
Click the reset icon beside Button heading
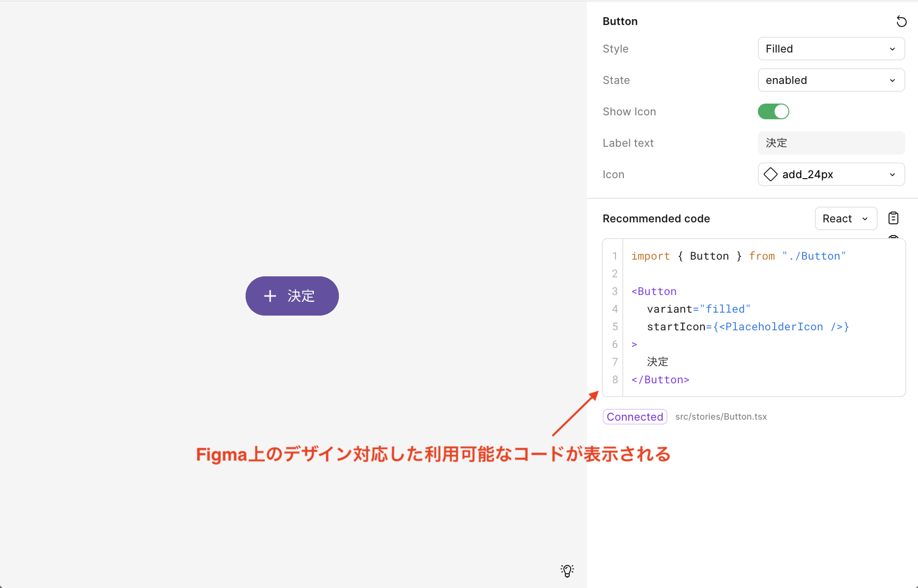(901, 22)
